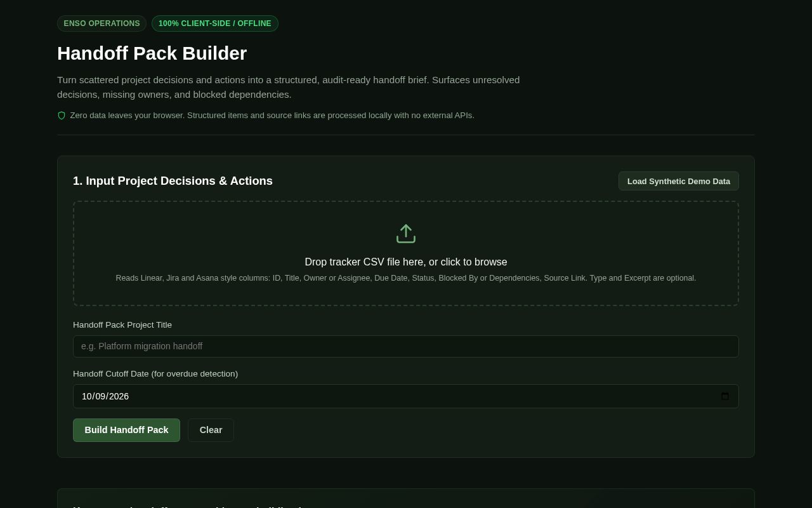The width and height of the screenshot is (812, 508).
Task: Click the shield privacy icon
Action: pos(62,116)
